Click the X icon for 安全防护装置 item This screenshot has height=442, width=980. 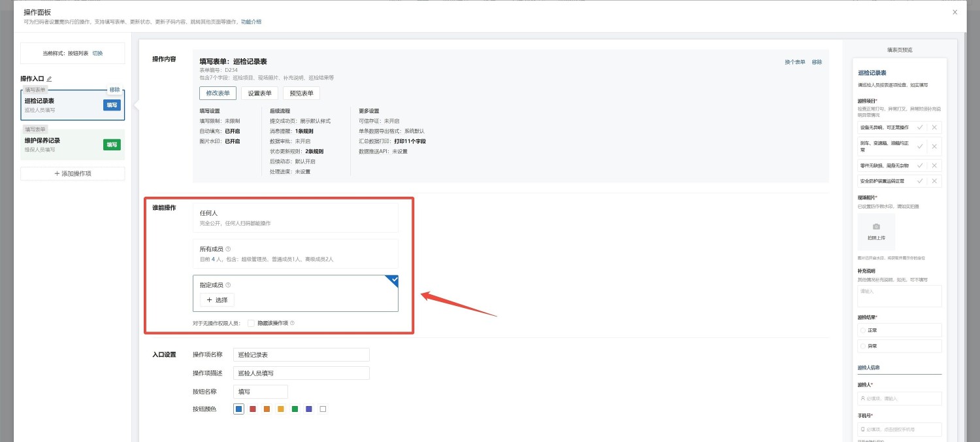click(934, 181)
